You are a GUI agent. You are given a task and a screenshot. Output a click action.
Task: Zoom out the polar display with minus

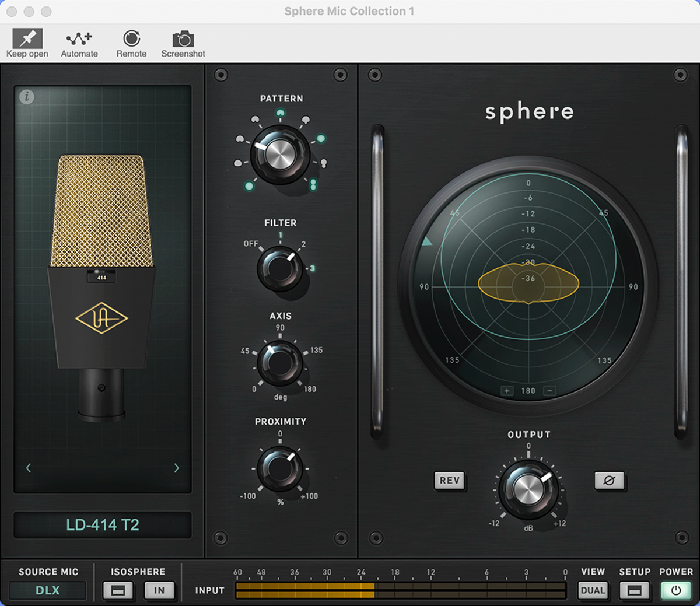549,391
